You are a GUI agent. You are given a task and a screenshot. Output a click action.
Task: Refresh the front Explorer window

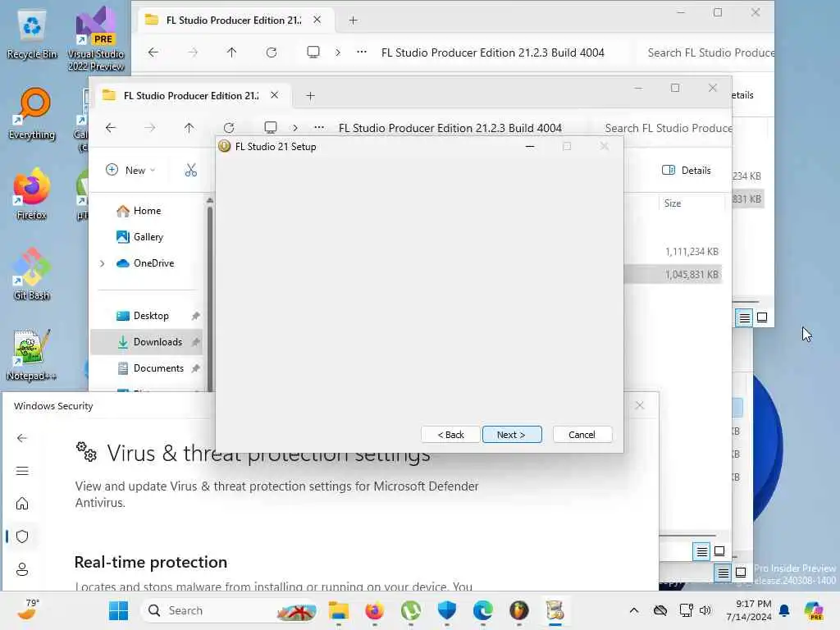(229, 127)
